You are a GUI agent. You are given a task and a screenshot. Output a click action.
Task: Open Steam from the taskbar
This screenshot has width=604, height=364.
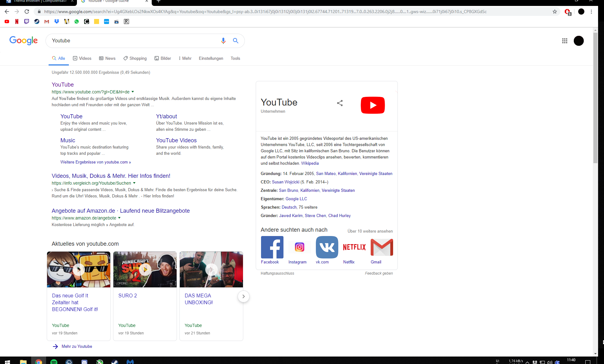(115, 362)
